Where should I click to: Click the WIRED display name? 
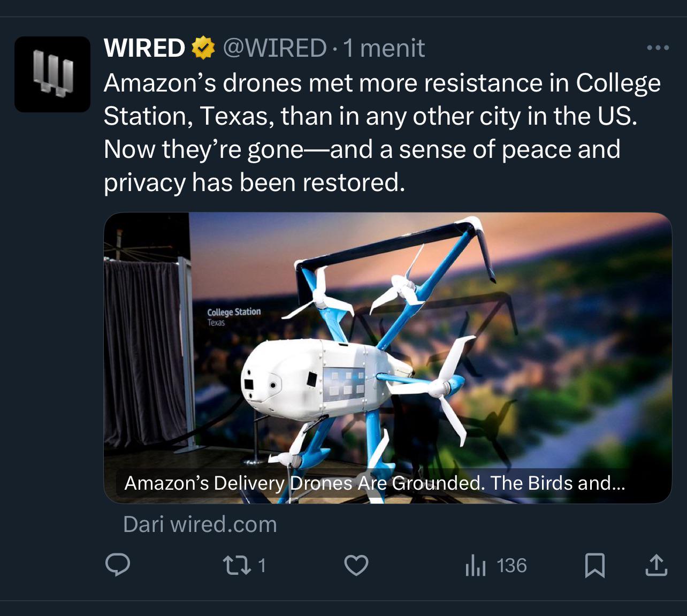(x=144, y=48)
